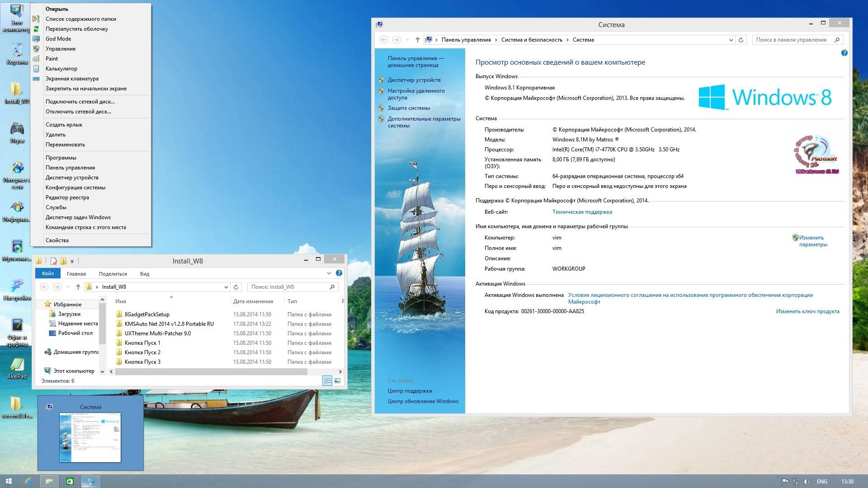Open recent locations dropdown in Система window
The image size is (868, 488).
point(407,40)
